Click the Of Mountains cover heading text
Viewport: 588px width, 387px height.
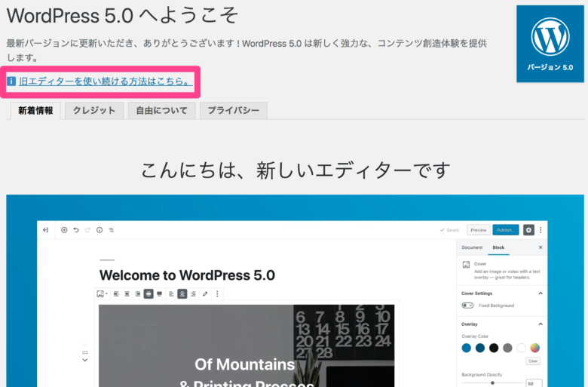[245, 364]
